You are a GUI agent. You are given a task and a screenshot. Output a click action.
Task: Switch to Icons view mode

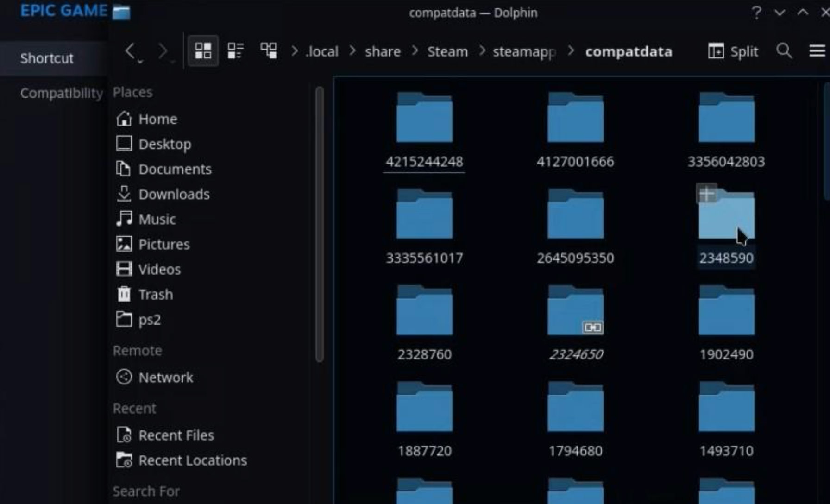pos(203,50)
